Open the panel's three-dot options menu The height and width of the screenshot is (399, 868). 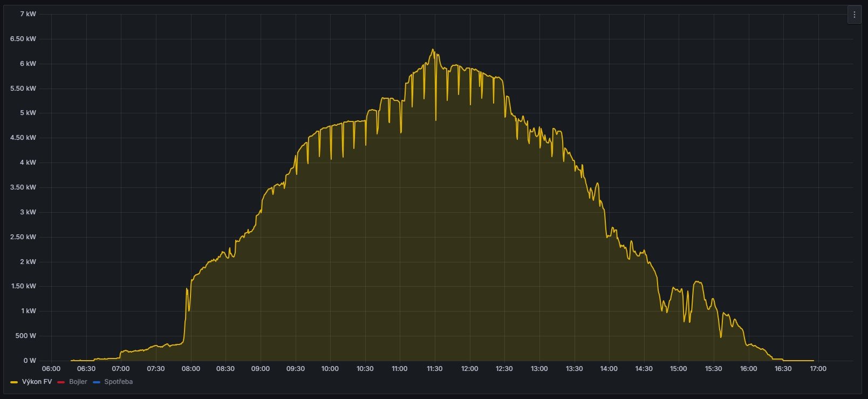(x=854, y=15)
